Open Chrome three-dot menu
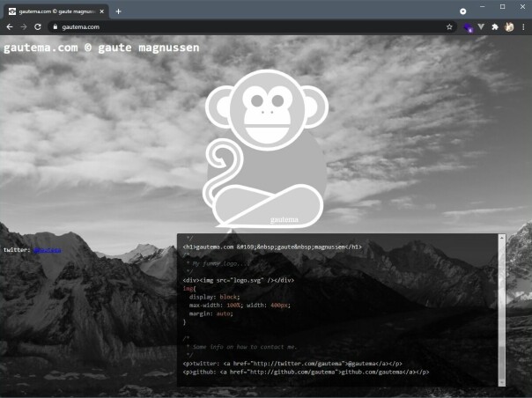The image size is (532, 398). (523, 26)
